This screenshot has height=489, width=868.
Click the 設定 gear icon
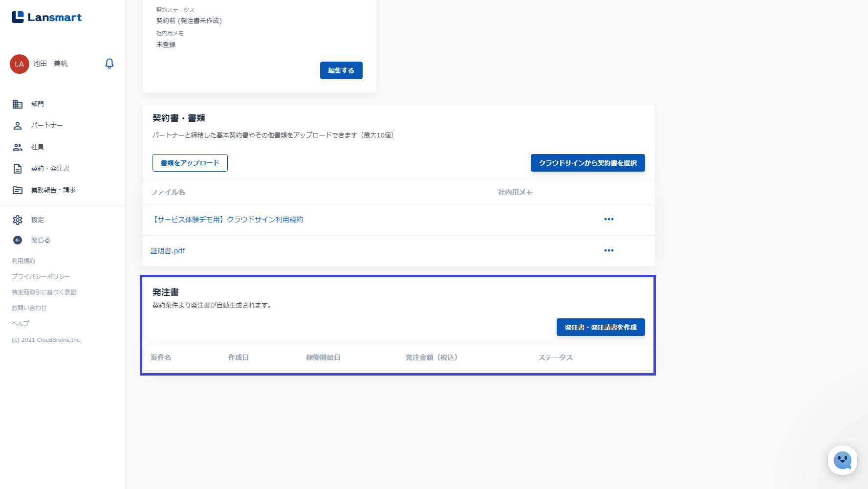[18, 220]
